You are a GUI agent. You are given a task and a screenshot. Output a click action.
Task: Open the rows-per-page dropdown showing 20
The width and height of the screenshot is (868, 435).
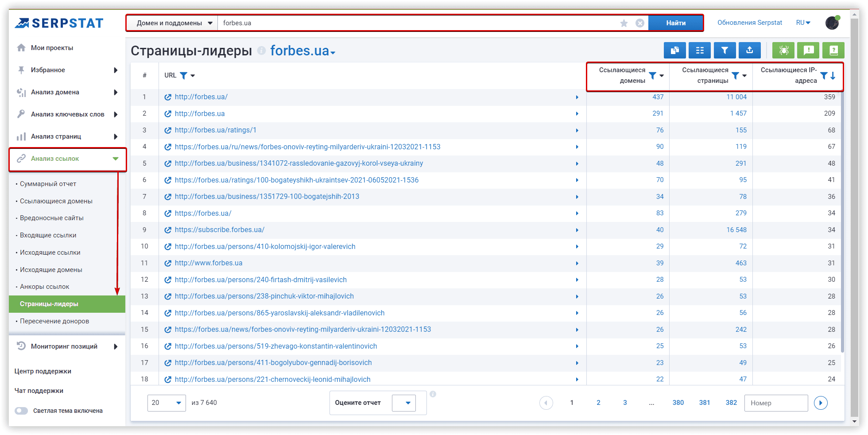(x=166, y=403)
